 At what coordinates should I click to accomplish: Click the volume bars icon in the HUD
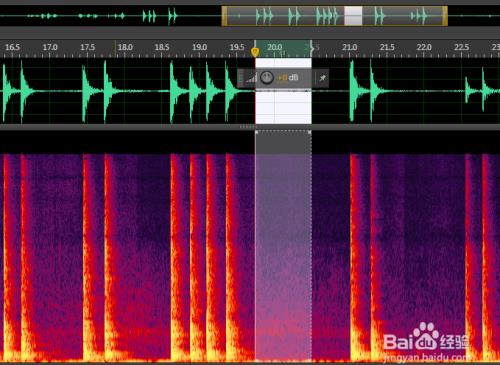[x=251, y=78]
